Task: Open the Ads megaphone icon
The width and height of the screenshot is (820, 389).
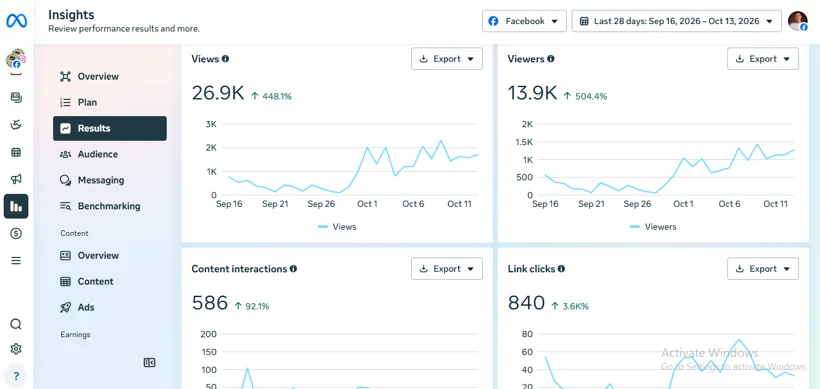Action: coord(16,179)
